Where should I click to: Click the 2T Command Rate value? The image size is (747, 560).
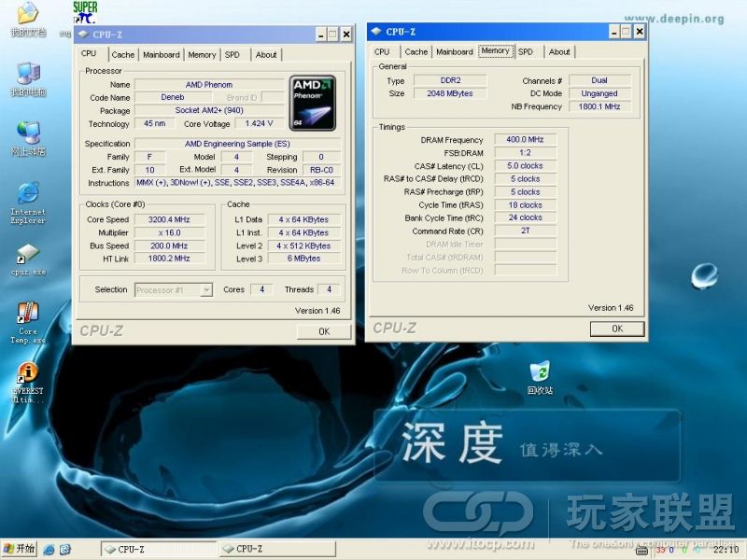pos(525,231)
